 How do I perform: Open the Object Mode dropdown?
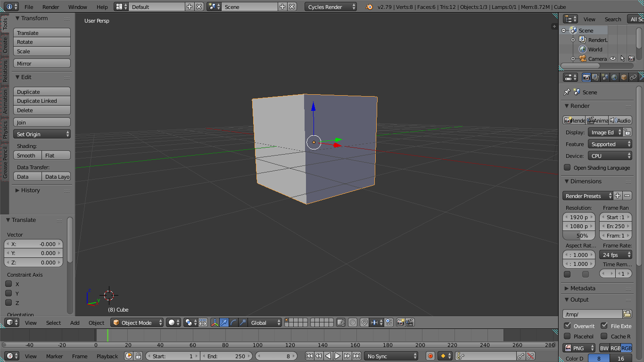(136, 322)
